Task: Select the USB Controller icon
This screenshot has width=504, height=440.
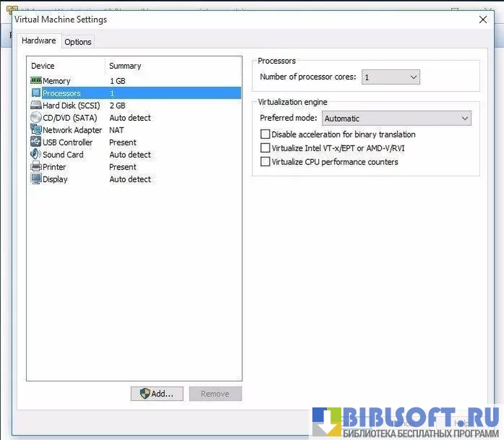Action: point(36,143)
